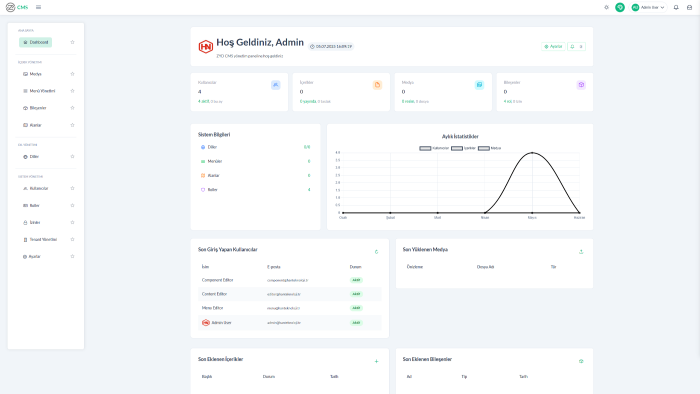700x394 pixels.
Task: Toggle favorite star for Menü Yönetimi
Action: 72,91
